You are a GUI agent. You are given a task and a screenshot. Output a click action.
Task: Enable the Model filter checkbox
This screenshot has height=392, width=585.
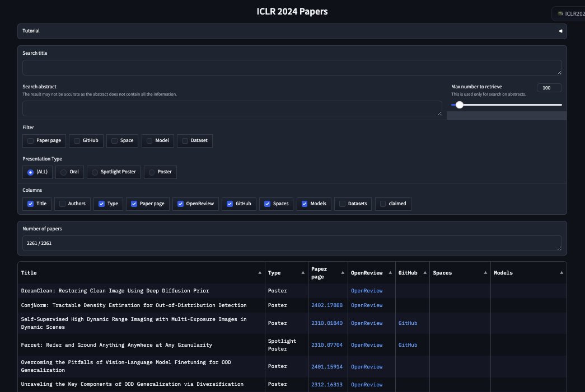coord(149,141)
